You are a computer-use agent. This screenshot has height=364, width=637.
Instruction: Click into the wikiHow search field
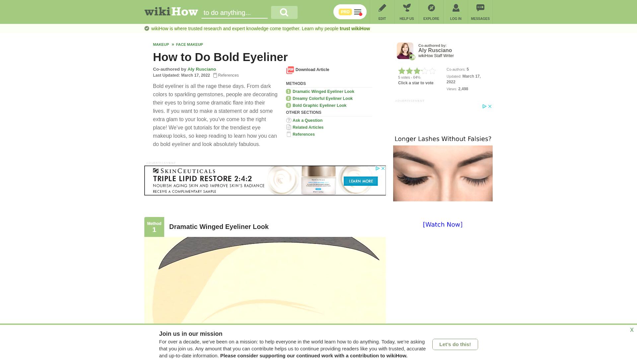point(234,13)
